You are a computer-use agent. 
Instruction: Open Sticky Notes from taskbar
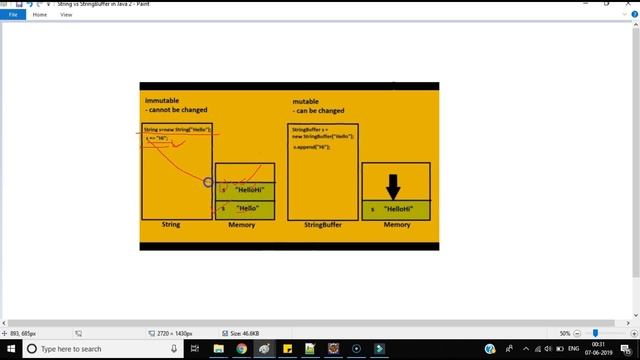[x=287, y=349]
